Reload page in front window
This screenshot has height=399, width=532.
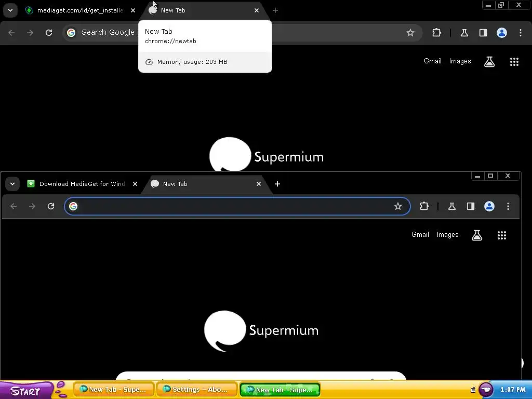click(x=51, y=206)
